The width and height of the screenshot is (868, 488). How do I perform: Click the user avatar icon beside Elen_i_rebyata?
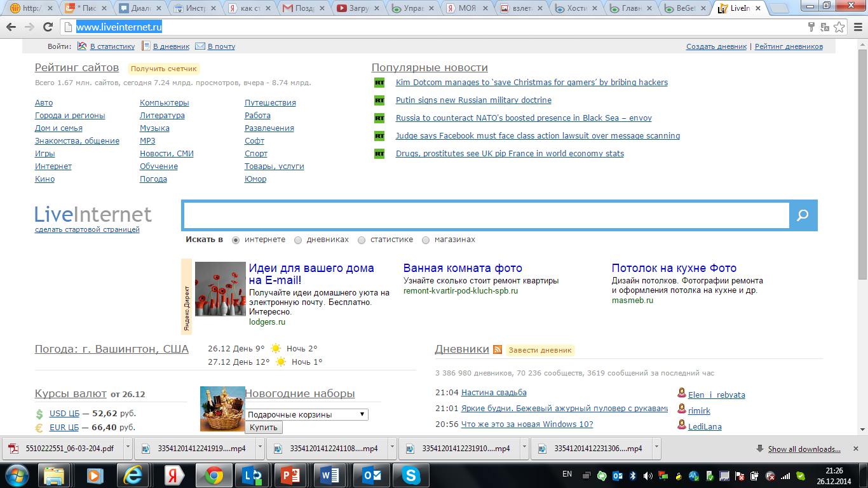(x=682, y=393)
